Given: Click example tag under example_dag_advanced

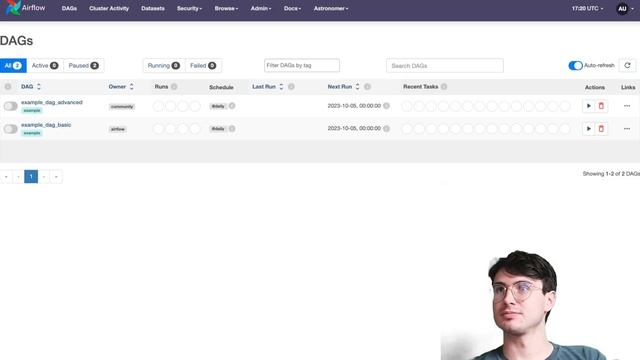Looking at the screenshot, I should (32, 110).
